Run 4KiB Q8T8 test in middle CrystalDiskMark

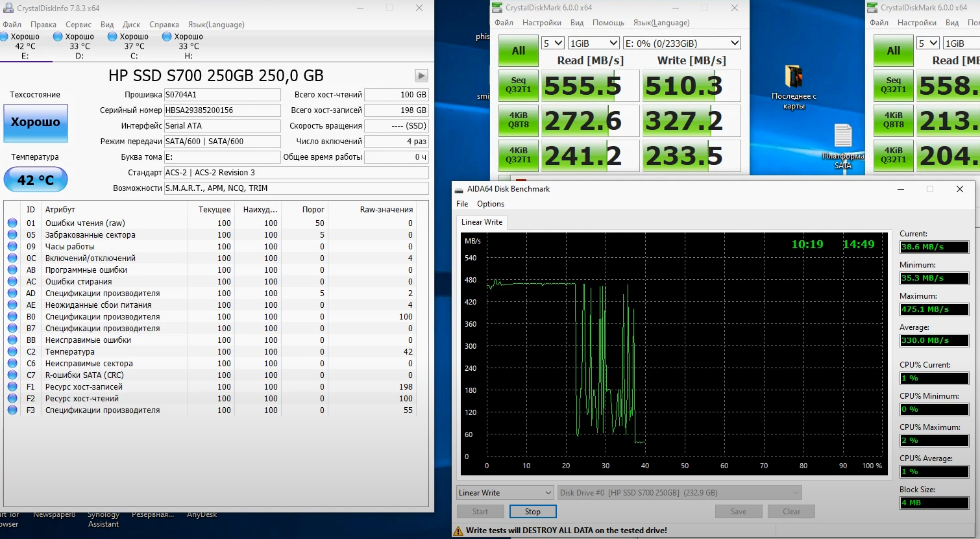click(x=519, y=120)
